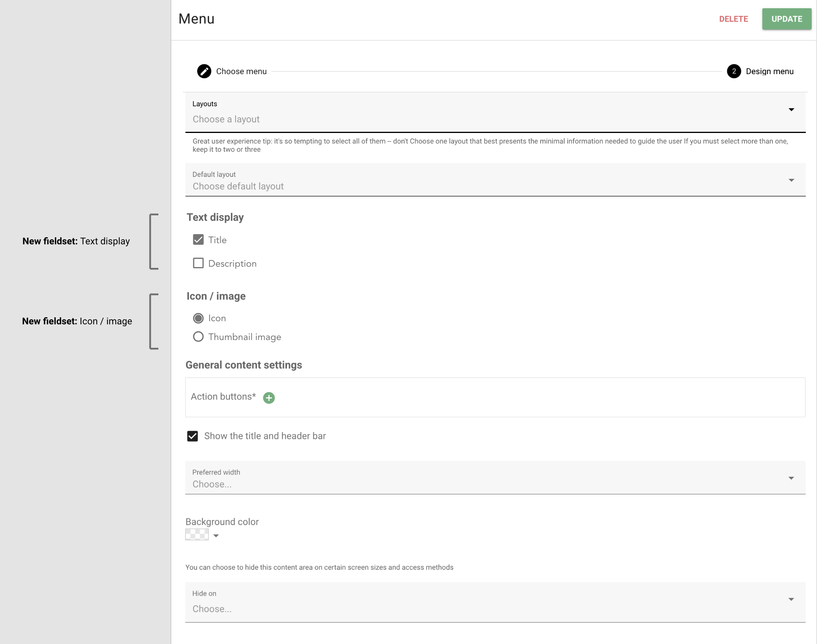The width and height of the screenshot is (817, 644).
Task: Enable the Description checkbox
Action: coord(198,263)
